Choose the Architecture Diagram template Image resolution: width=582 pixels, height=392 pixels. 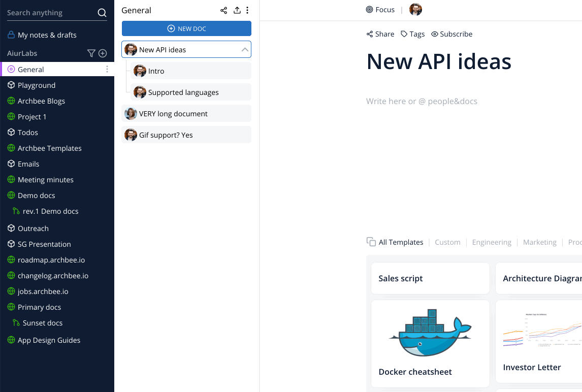tap(539, 278)
